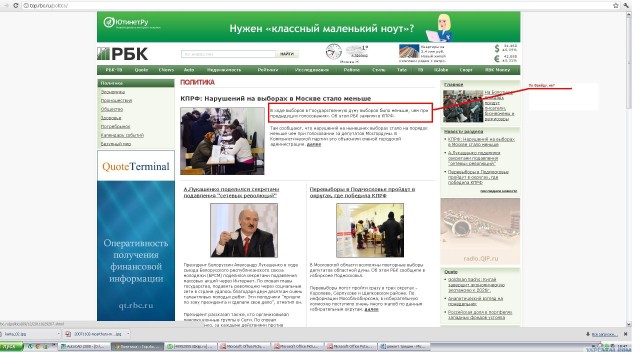640x360 pixels.
Task: Open the second downloaded jpg dropdown arrow
Action: pyautogui.click(x=128, y=334)
